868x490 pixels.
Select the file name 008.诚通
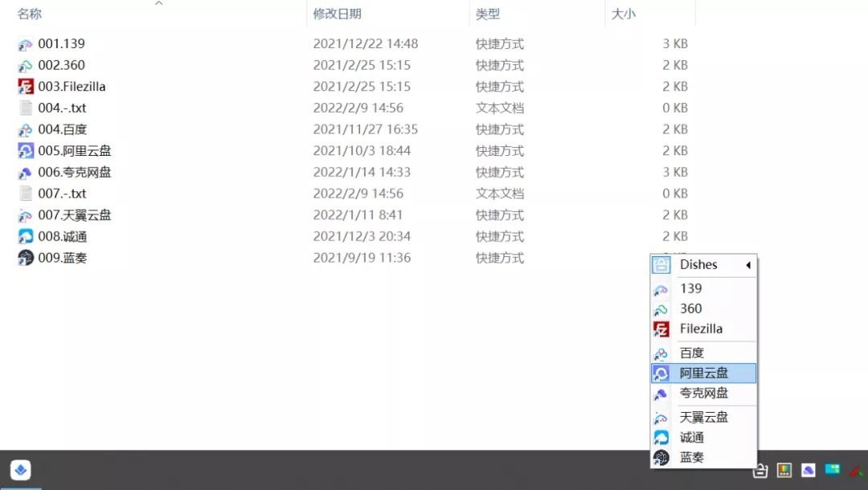click(x=63, y=237)
